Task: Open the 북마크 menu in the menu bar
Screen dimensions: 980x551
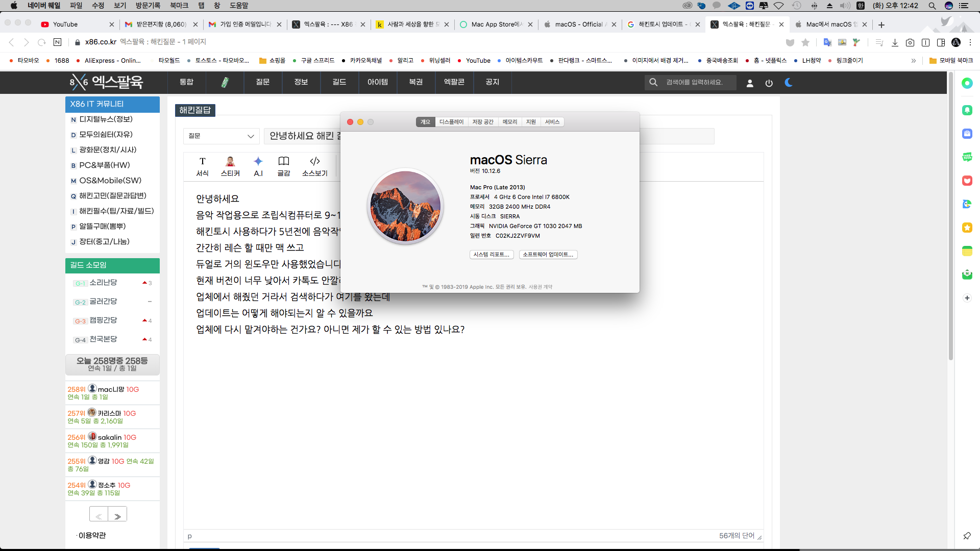Action: (x=179, y=6)
